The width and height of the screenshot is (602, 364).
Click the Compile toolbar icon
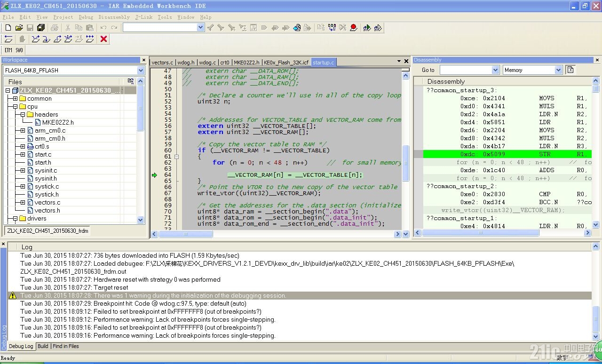click(x=322, y=28)
